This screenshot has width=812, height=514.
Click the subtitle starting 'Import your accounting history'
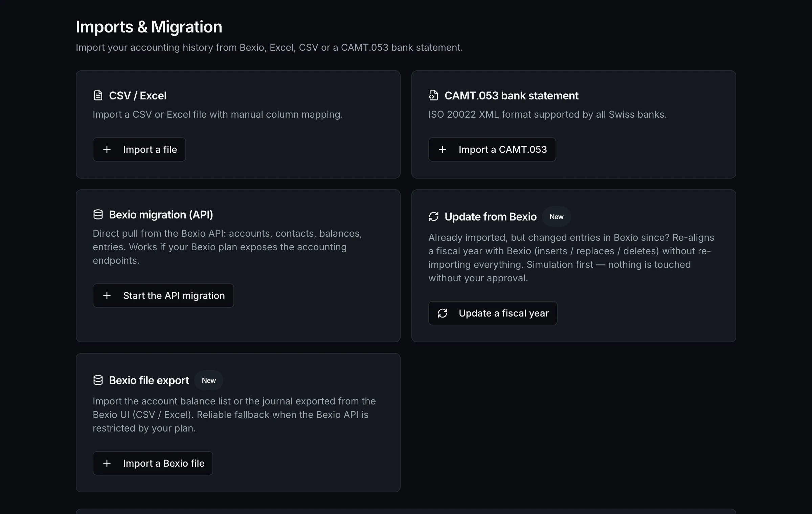[269, 47]
